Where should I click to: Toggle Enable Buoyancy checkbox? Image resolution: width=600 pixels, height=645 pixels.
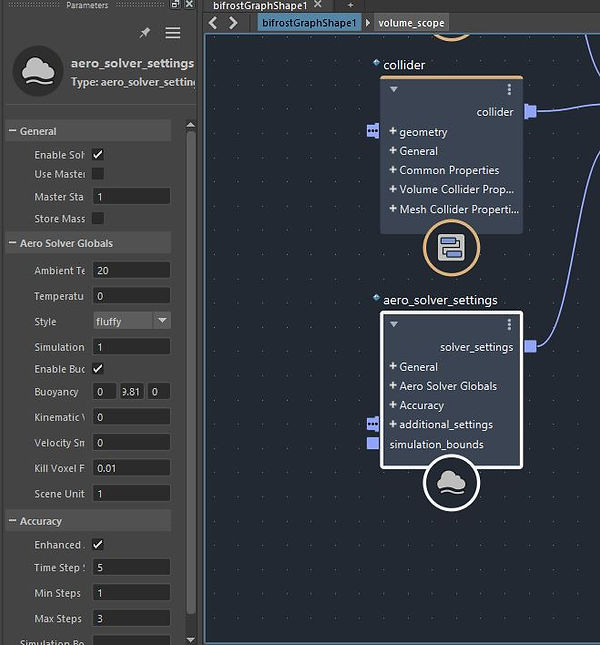[98, 369]
